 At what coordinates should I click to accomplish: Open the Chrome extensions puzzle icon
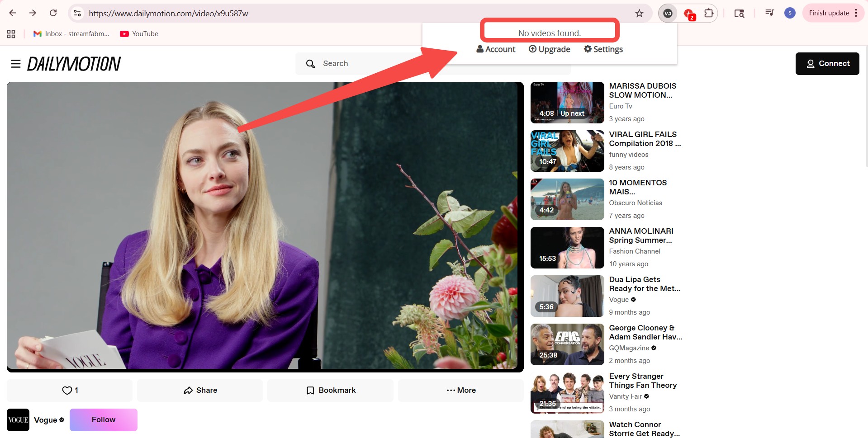tap(709, 13)
